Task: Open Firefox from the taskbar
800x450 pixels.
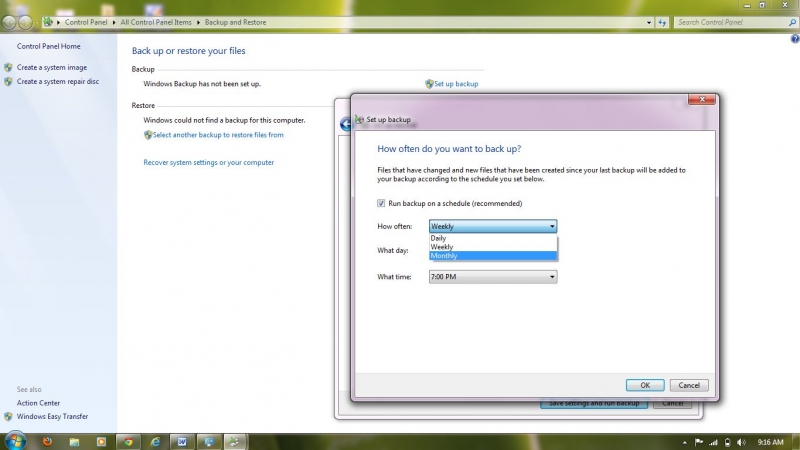Action: 47,441
